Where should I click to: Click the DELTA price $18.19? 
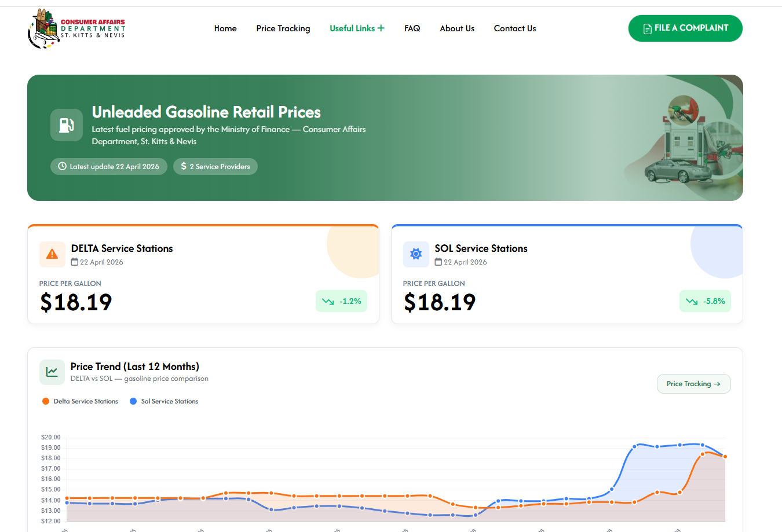pos(76,302)
